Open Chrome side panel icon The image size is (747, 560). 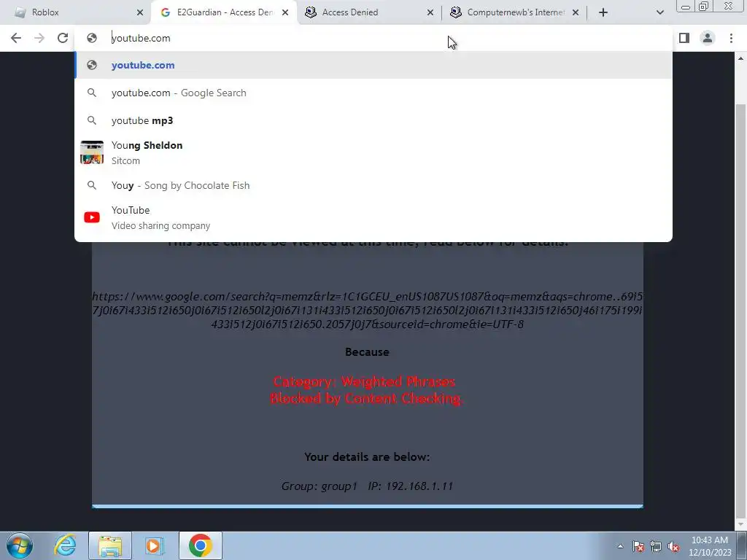click(684, 38)
